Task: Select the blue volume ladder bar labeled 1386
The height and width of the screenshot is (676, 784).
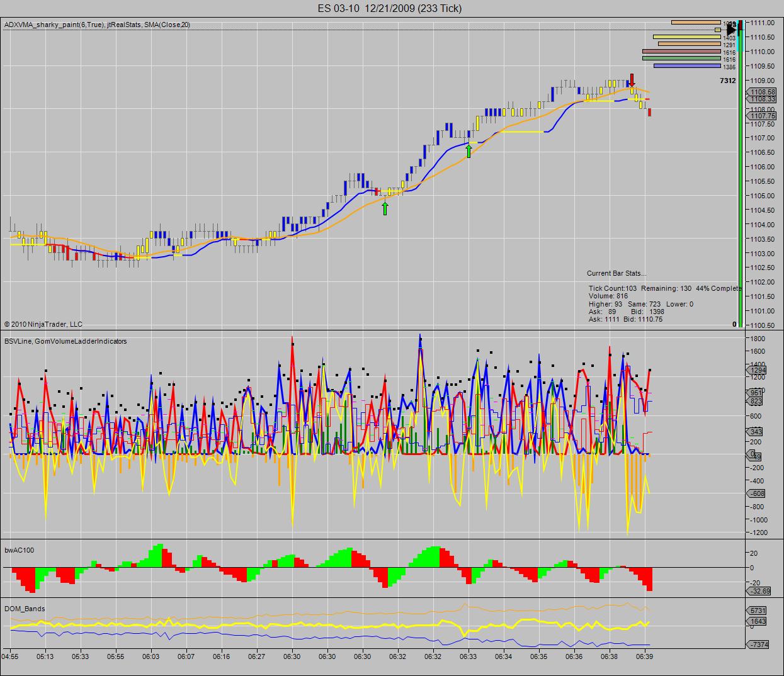Action: point(687,66)
